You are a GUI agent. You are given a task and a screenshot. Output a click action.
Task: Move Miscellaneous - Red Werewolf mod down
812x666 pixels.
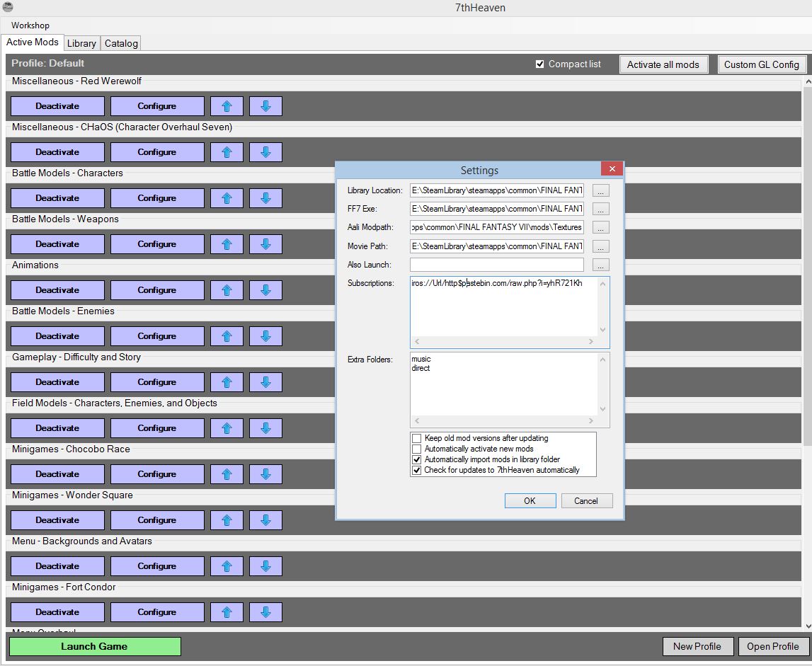pyautogui.click(x=265, y=106)
